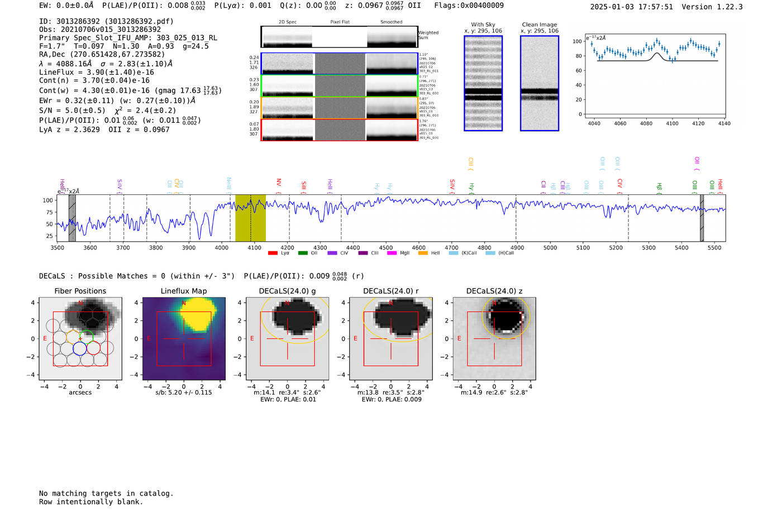Click the Row intentionally blank text
782x532 pixels.
tap(91, 502)
